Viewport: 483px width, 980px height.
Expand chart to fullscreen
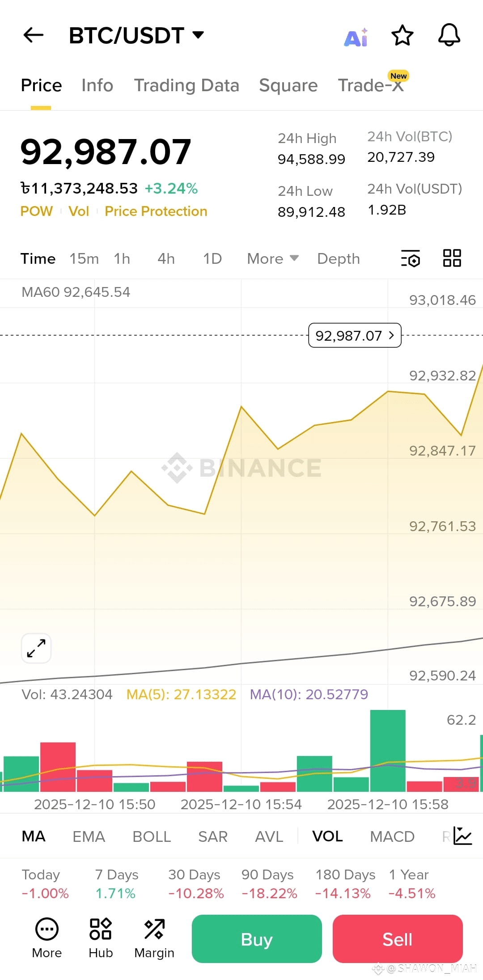click(36, 648)
